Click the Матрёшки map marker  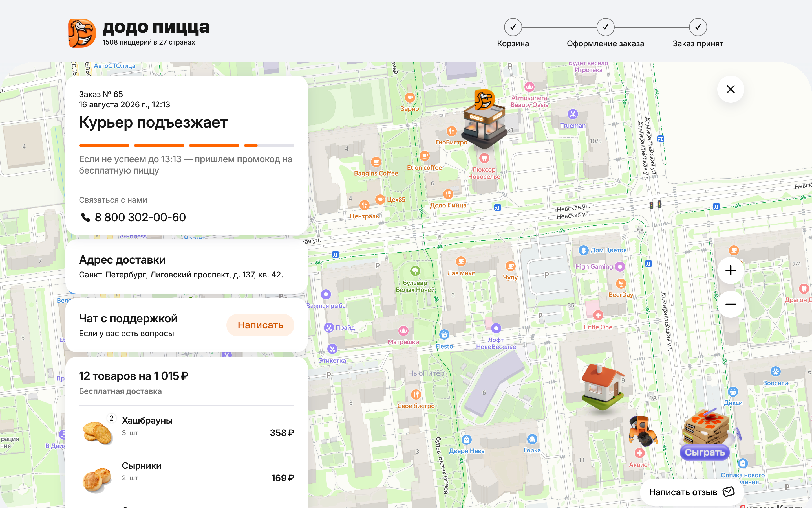[403, 331]
